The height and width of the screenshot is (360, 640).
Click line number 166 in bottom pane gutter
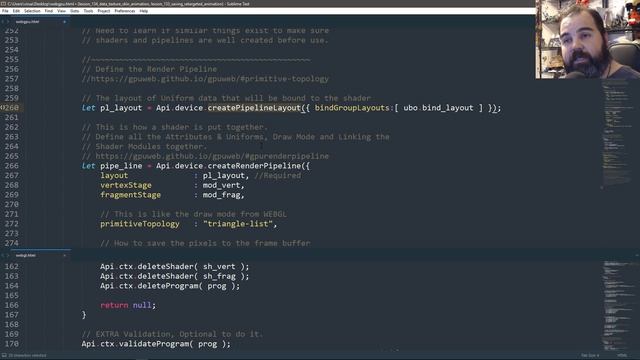tap(12, 305)
